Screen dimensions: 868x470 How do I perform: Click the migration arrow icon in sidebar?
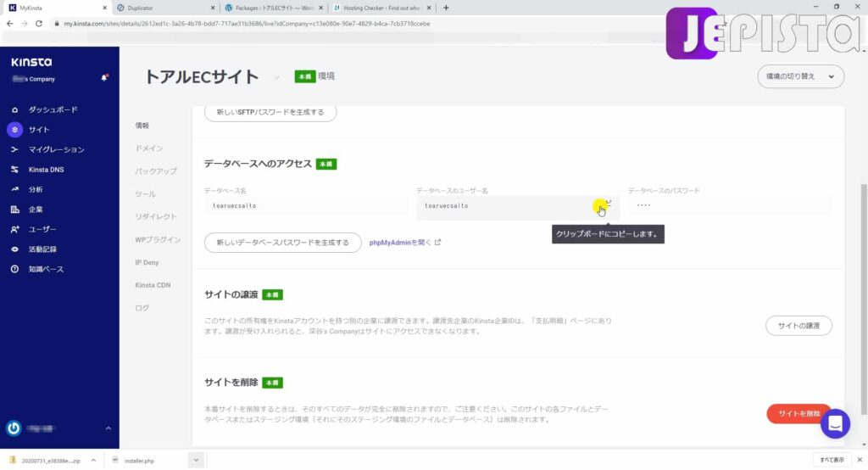click(x=15, y=149)
